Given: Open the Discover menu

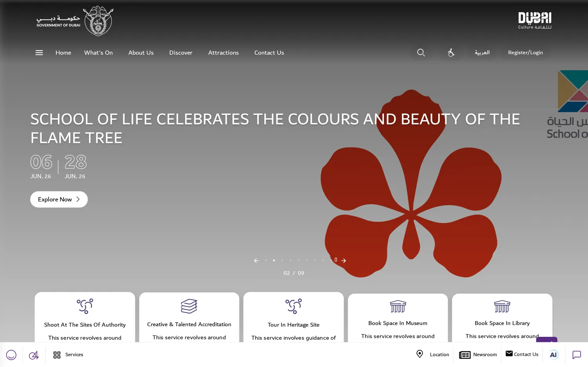Looking at the screenshot, I should pyautogui.click(x=181, y=52).
